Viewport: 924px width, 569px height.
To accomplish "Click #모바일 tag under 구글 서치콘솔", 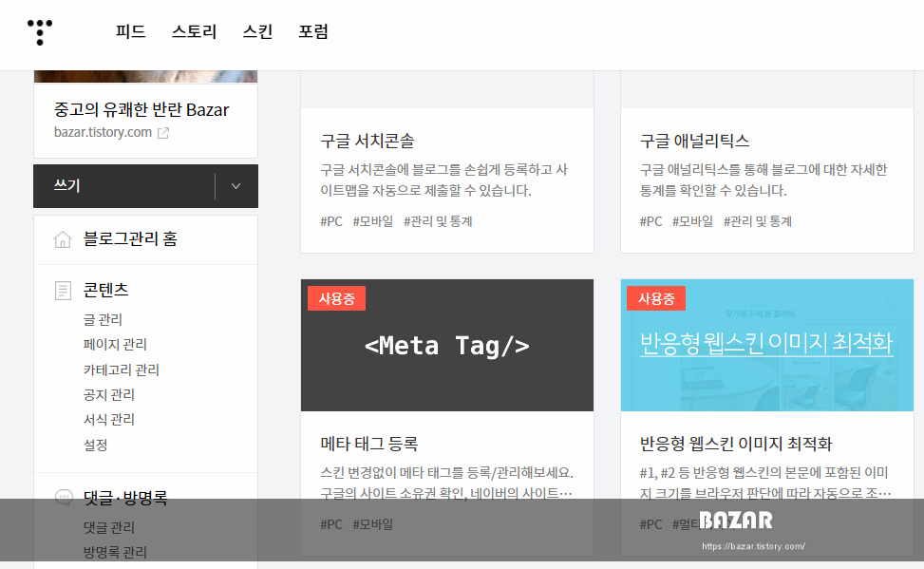I will pos(373,221).
